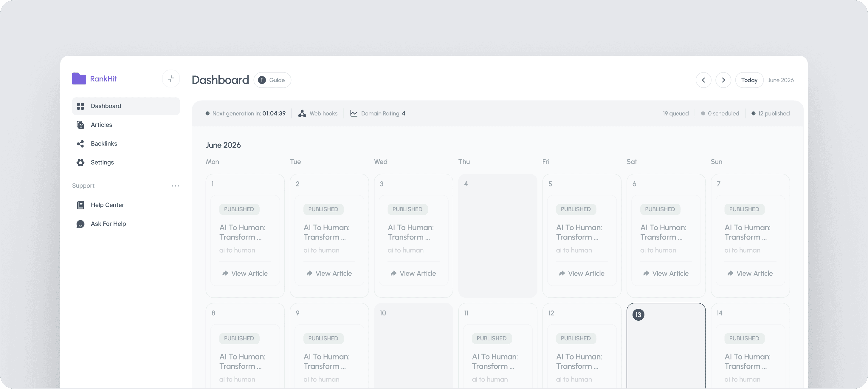868x389 pixels.
Task: View Article for June 5
Action: click(x=582, y=273)
